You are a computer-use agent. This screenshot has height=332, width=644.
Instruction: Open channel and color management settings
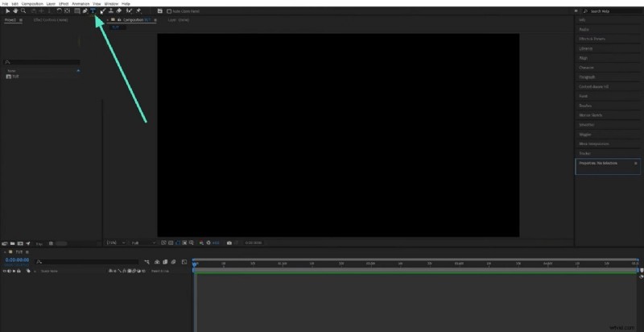point(202,243)
